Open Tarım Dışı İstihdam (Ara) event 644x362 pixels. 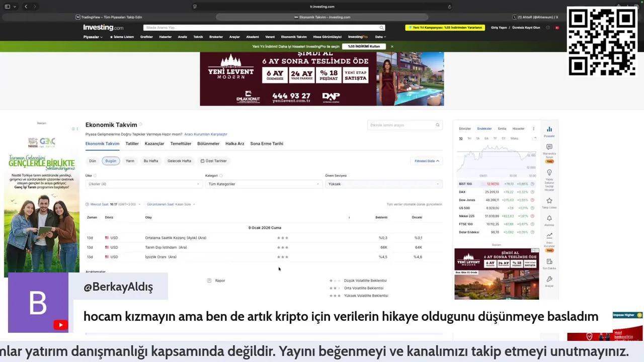(x=166, y=247)
